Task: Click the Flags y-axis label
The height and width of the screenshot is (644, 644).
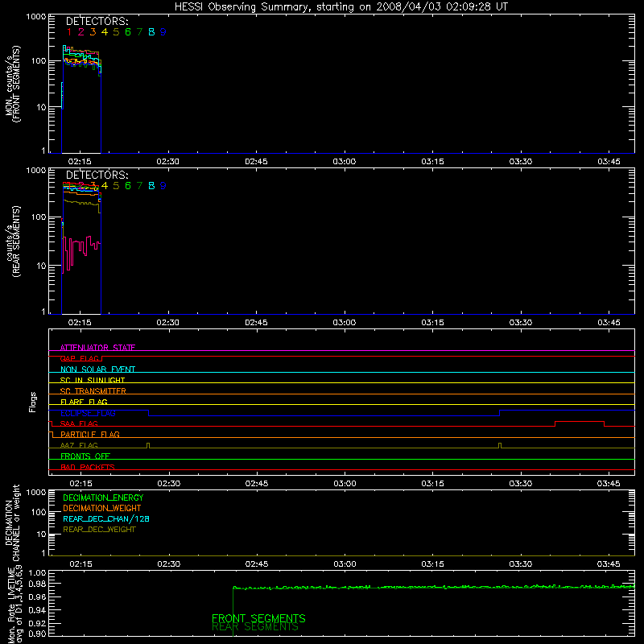Action: [x=33, y=402]
